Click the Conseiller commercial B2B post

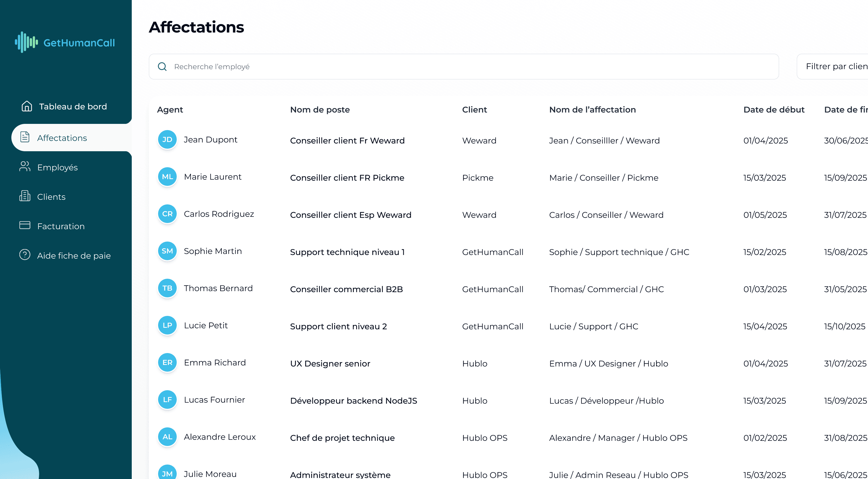[x=346, y=290]
